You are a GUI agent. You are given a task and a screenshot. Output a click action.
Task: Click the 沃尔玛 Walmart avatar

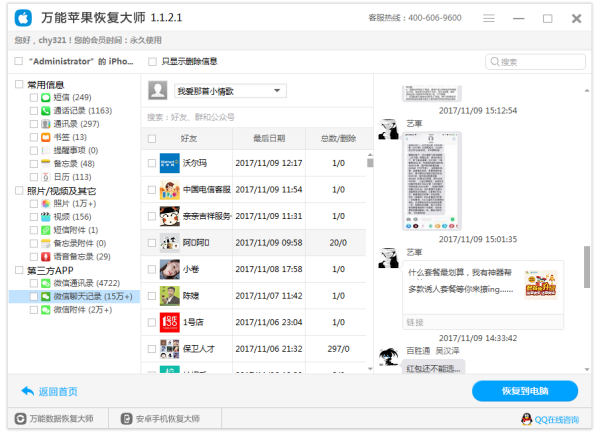tap(170, 163)
